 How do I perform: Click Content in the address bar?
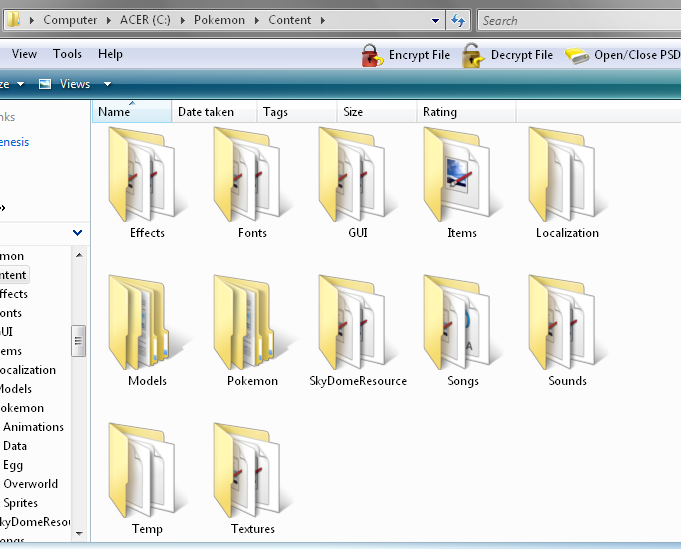click(290, 20)
